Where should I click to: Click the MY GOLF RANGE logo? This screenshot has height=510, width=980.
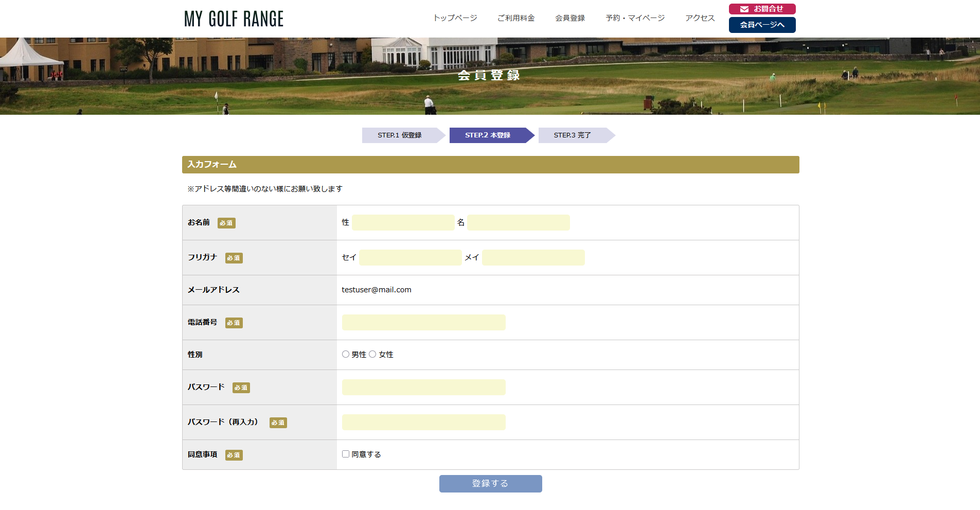point(234,19)
